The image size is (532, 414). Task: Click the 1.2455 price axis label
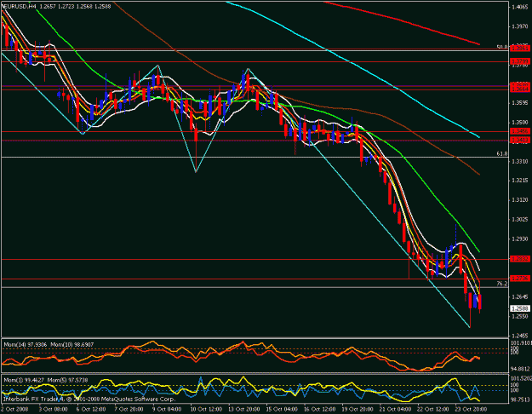click(520, 335)
